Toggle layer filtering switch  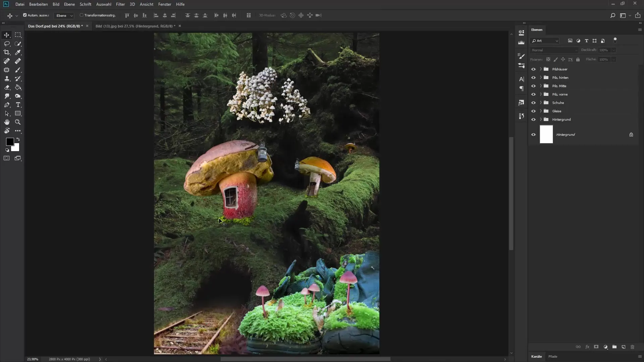[x=615, y=40]
